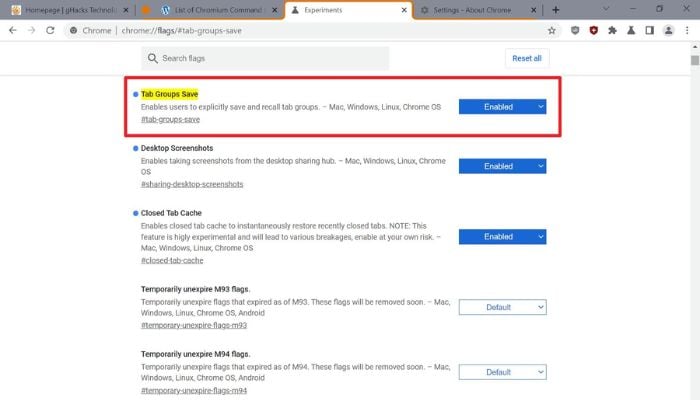This screenshot has width=700, height=400.
Task: Open Chrome's three-dot menu
Action: [x=685, y=31]
